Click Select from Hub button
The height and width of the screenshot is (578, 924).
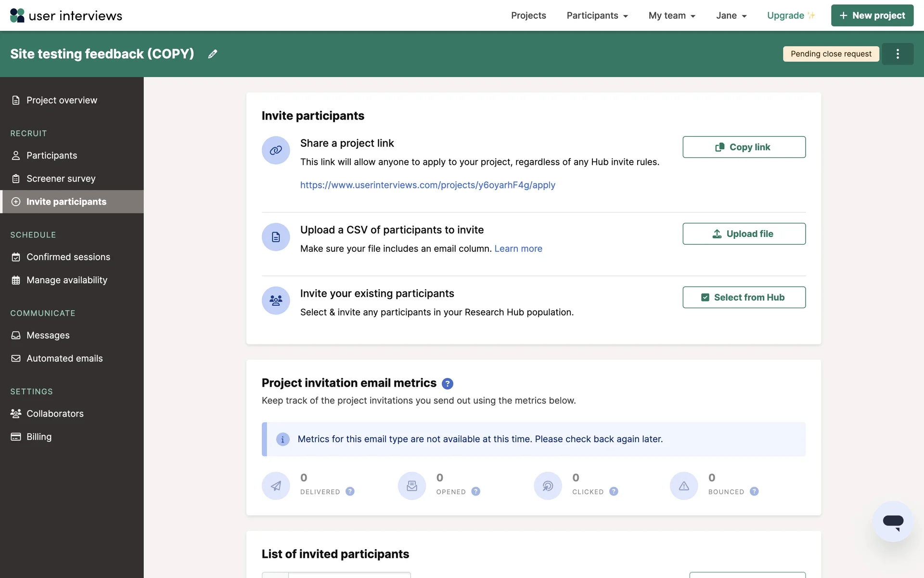coord(744,297)
